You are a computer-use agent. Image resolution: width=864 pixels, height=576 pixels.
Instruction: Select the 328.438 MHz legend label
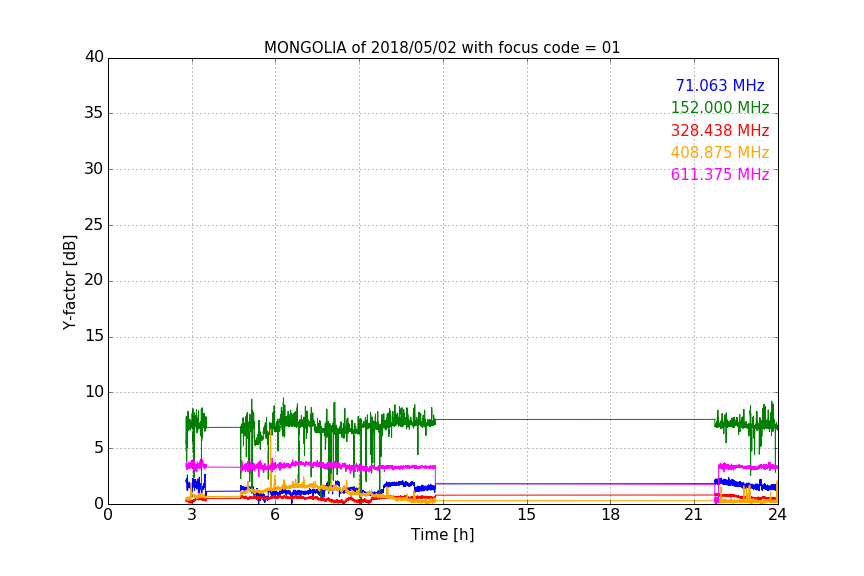pyautogui.click(x=720, y=131)
